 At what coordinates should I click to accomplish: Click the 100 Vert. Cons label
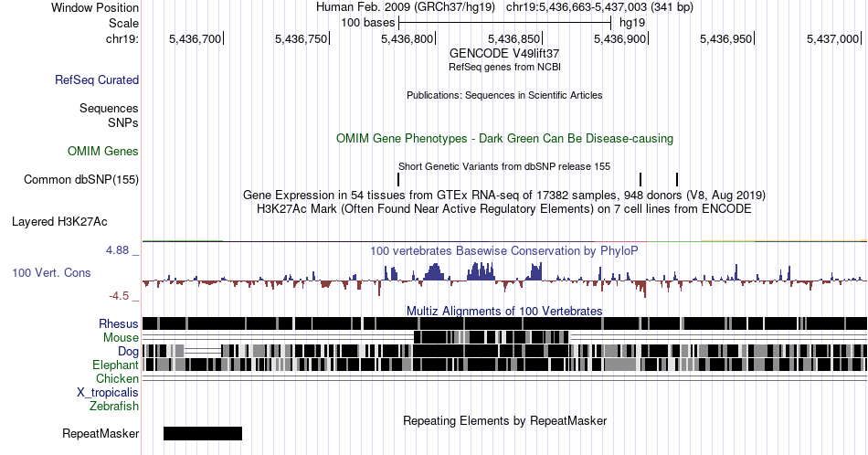51,272
